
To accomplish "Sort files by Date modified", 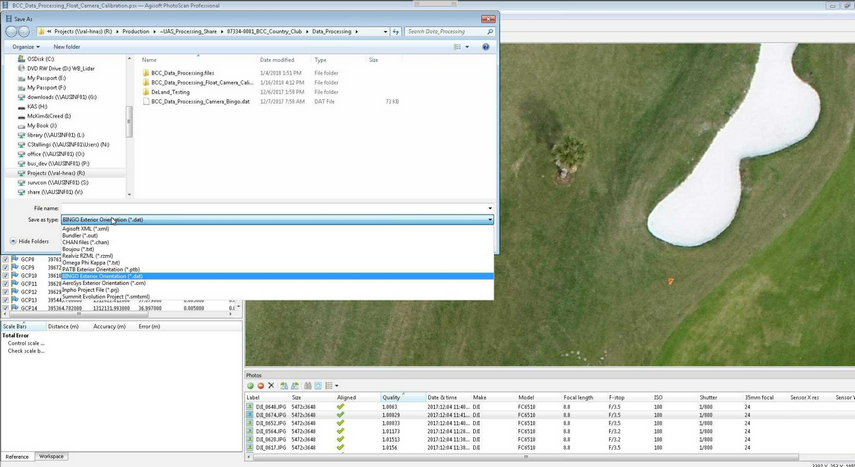I will pyautogui.click(x=277, y=60).
